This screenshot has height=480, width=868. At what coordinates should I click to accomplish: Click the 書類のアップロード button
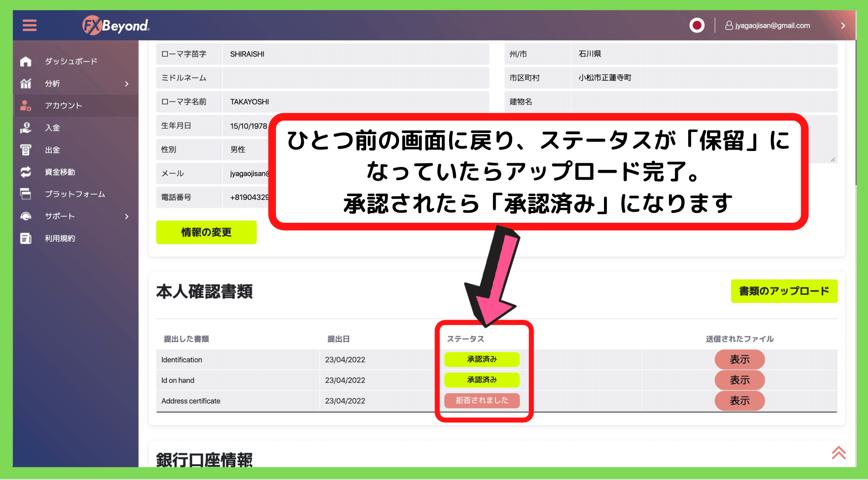click(784, 291)
